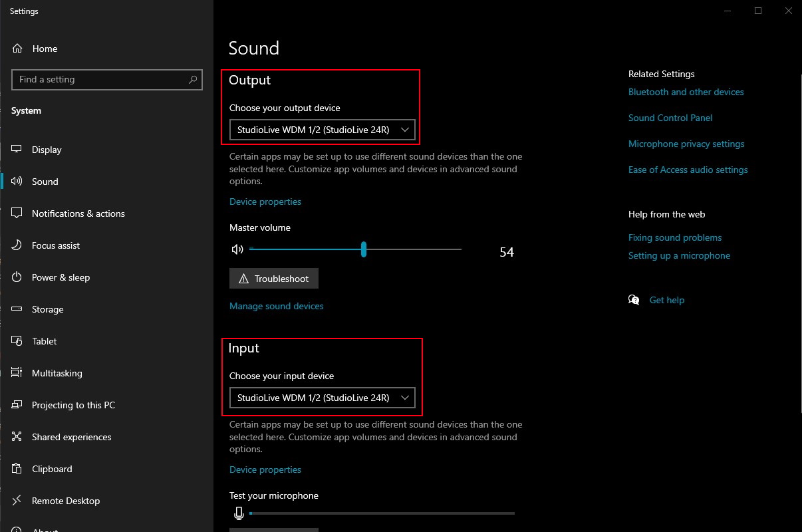
Task: Click the microphone test icon
Action: 239,513
